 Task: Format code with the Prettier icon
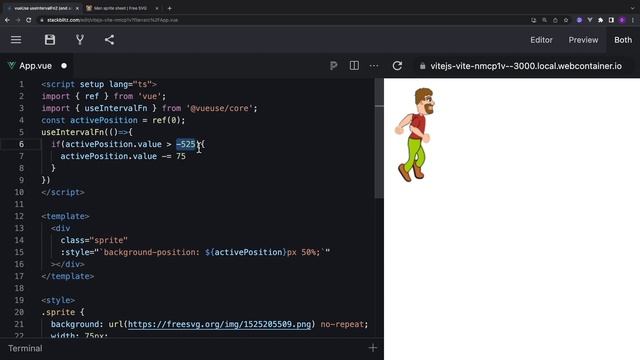pos(333,66)
